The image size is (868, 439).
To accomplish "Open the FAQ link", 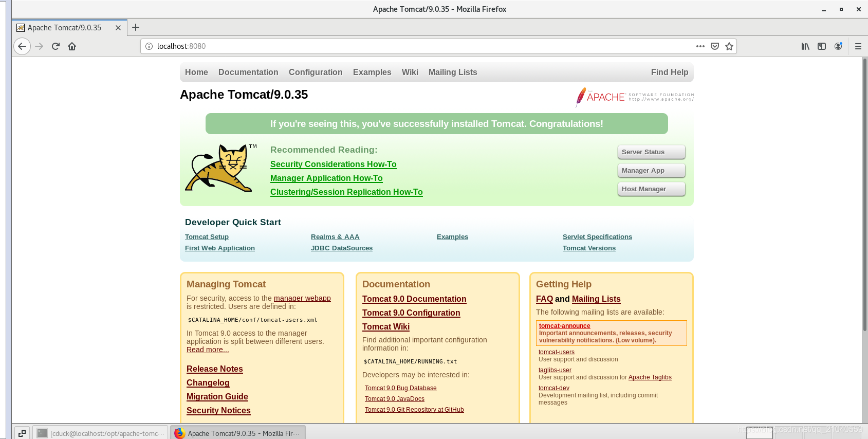I will point(544,299).
